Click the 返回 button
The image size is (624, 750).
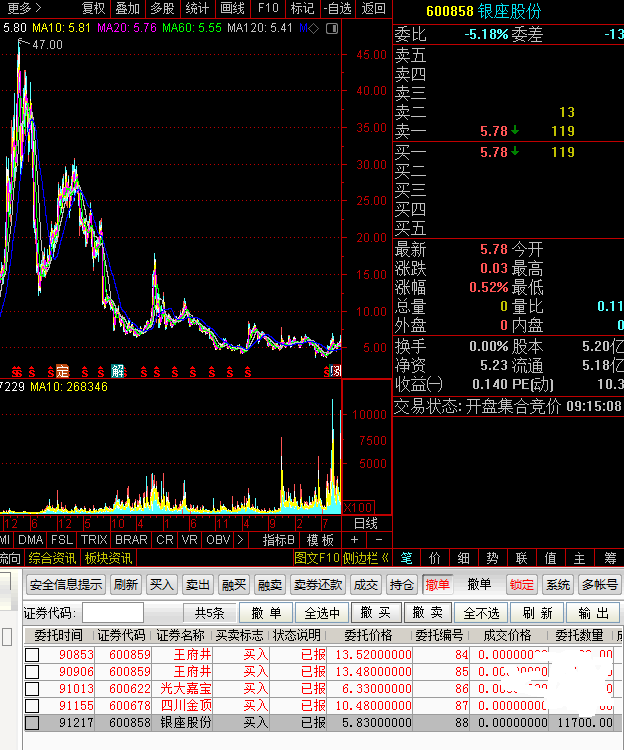pos(373,8)
